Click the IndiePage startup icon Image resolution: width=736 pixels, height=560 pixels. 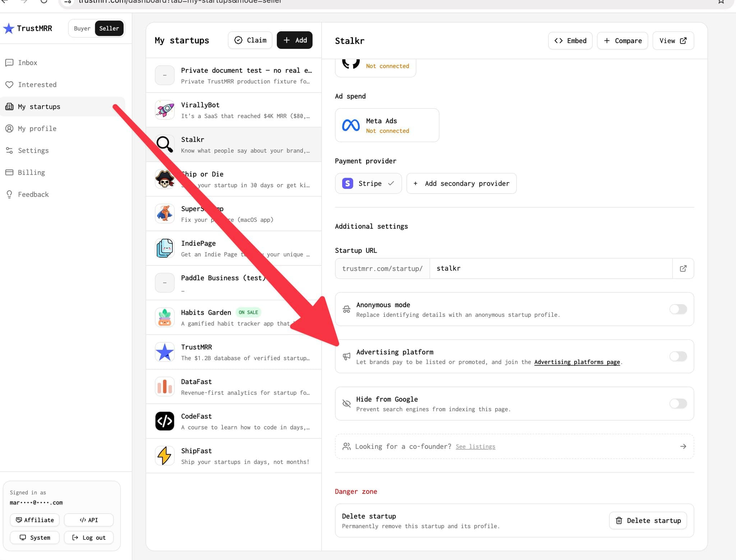coord(165,248)
